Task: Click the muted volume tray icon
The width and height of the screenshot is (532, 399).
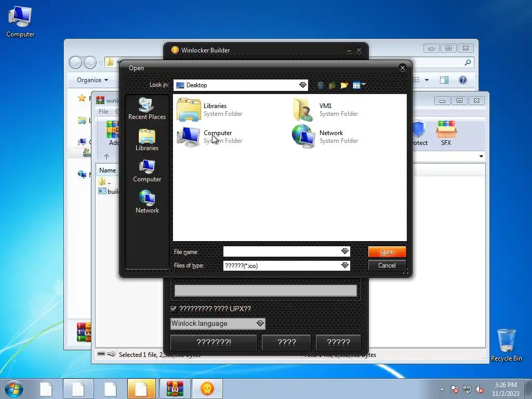Action: click(x=480, y=389)
